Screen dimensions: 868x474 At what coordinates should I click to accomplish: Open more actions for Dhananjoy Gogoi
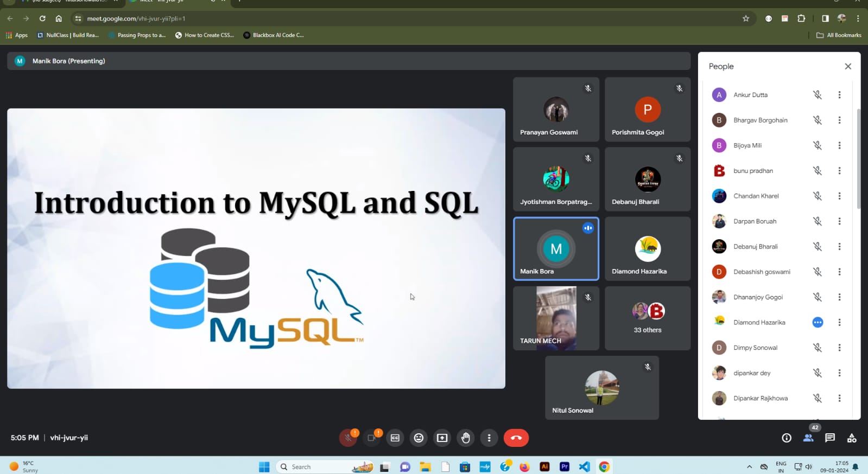click(839, 297)
